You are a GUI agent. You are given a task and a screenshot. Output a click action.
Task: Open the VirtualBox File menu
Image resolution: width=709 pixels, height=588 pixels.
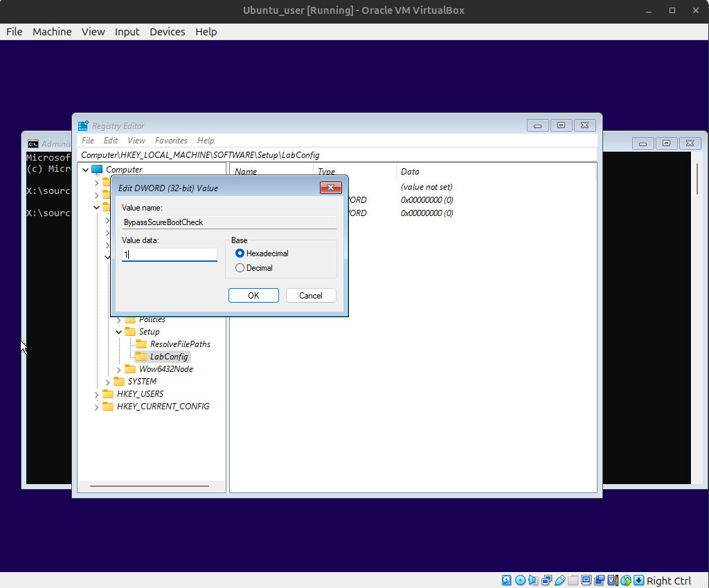click(x=15, y=32)
